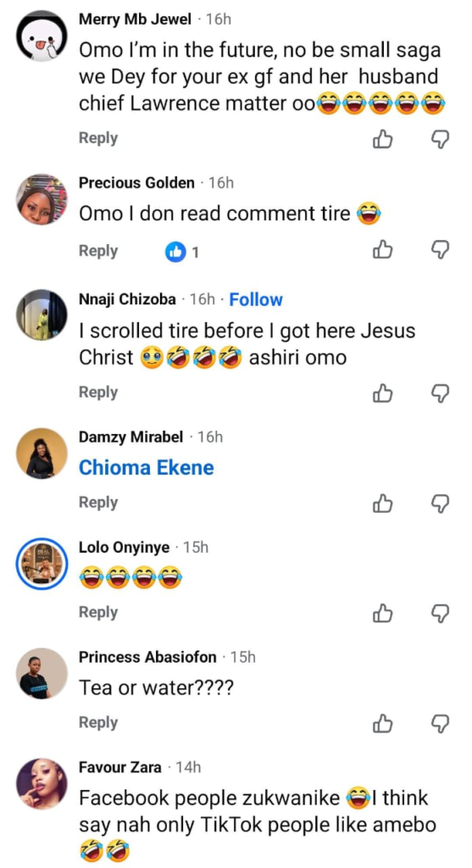Screen dimensions: 472x868
Task: Reply to Princess Abasiofon's comment
Action: [98, 722]
